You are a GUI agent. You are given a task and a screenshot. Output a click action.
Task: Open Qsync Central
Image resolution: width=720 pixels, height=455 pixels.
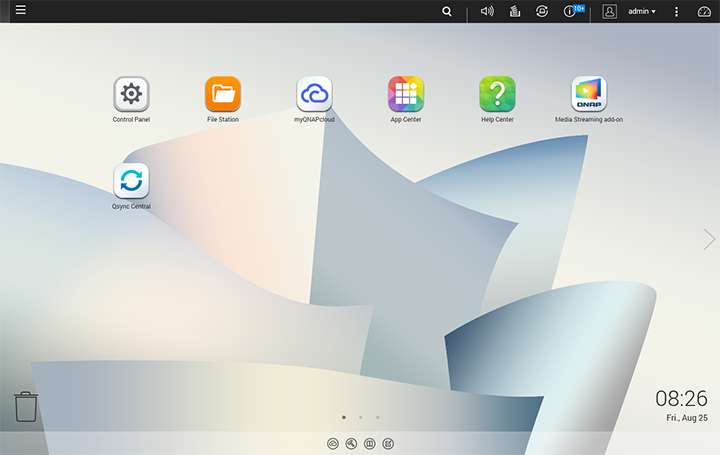[131, 181]
